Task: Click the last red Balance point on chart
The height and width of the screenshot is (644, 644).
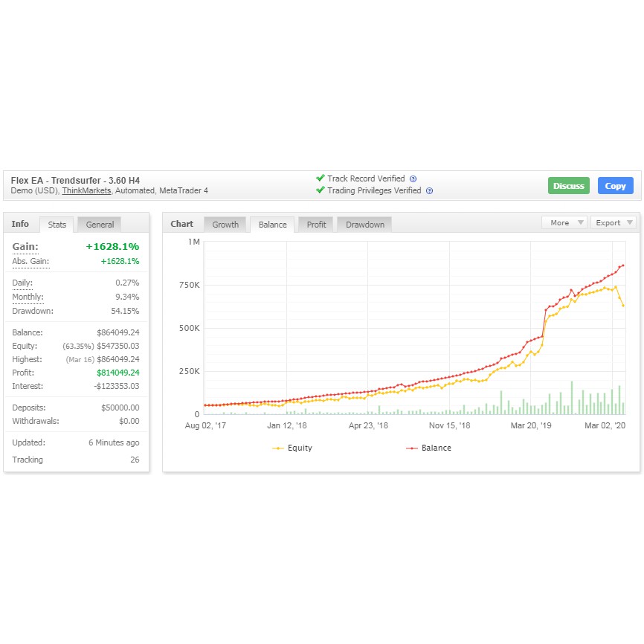Action: pyautogui.click(x=623, y=265)
